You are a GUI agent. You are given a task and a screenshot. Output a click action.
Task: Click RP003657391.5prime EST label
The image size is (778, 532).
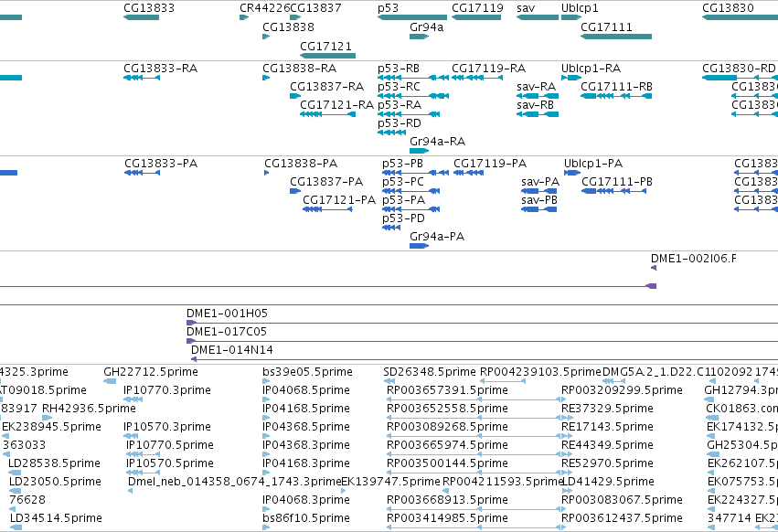click(448, 390)
